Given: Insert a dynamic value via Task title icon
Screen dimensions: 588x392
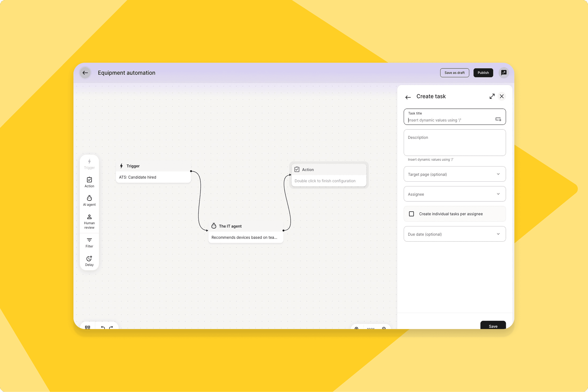Looking at the screenshot, I should pyautogui.click(x=498, y=119).
